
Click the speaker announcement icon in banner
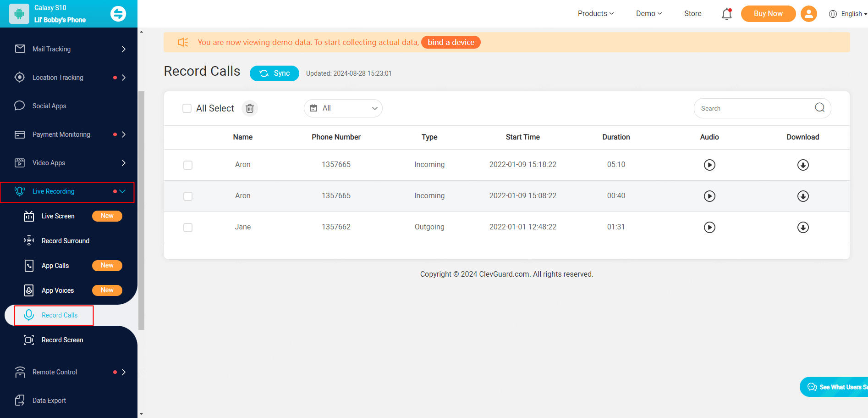(183, 42)
